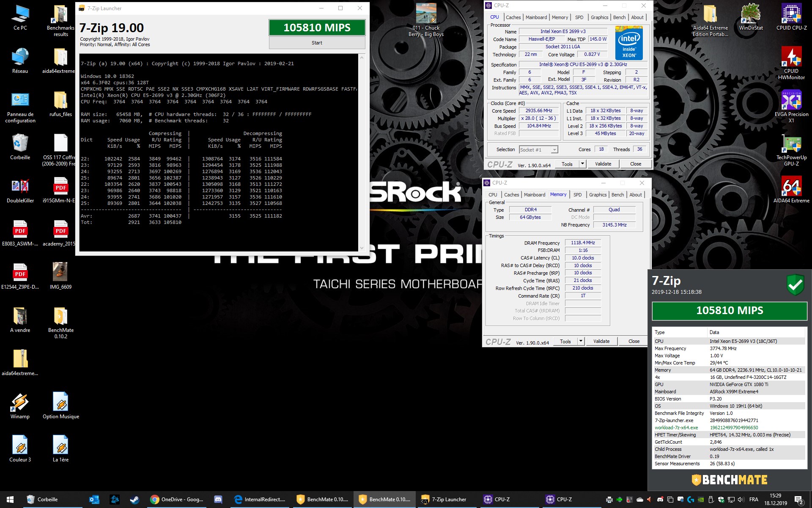Open Discord from the taskbar
The width and height of the screenshot is (812, 508).
click(x=218, y=500)
